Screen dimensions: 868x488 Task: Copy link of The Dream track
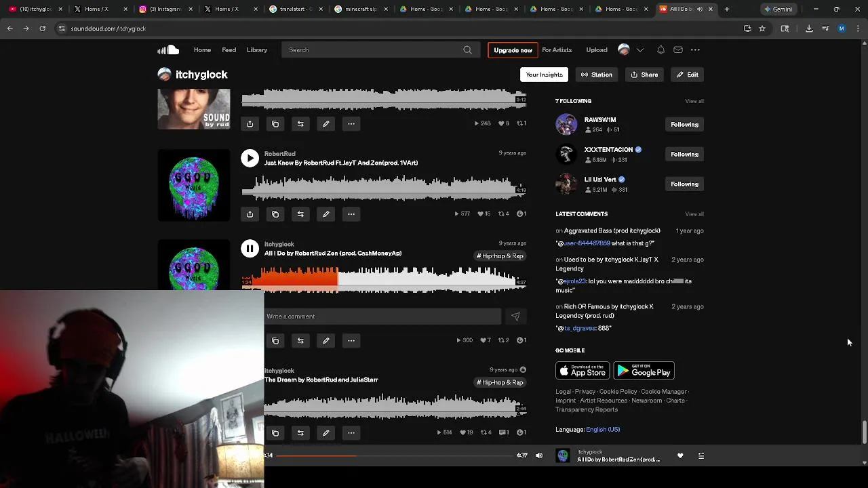(x=275, y=433)
